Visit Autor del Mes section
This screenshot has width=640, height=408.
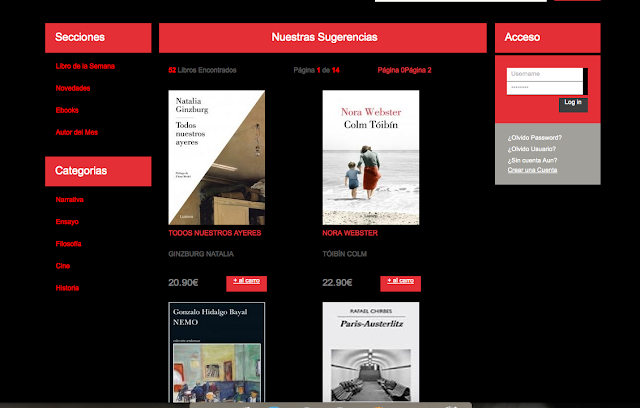(x=77, y=132)
